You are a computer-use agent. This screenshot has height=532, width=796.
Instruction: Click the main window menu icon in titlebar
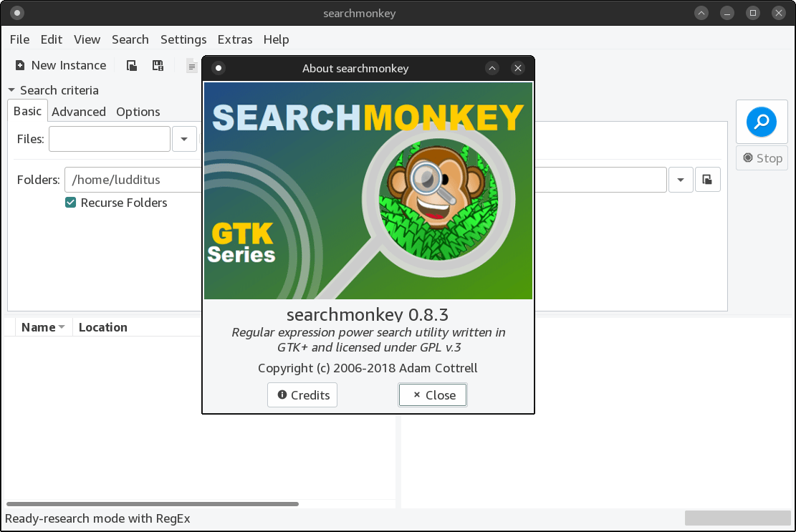coord(17,13)
